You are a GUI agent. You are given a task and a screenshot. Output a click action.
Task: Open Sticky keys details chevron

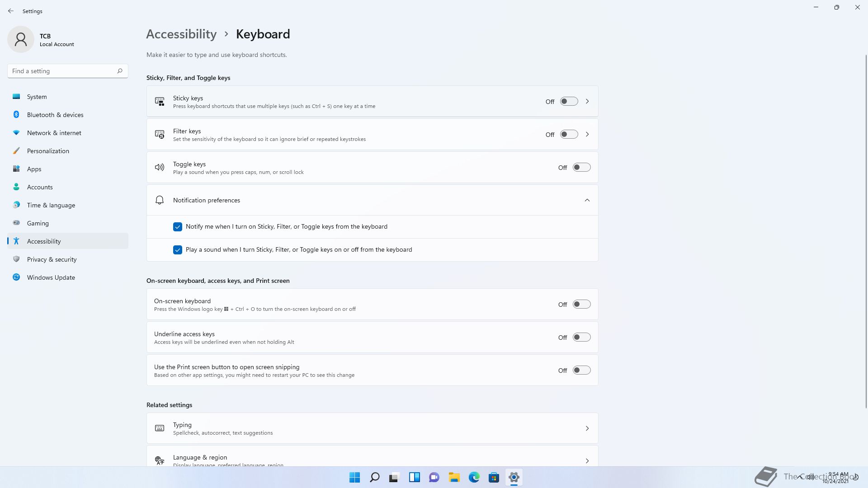[587, 102]
